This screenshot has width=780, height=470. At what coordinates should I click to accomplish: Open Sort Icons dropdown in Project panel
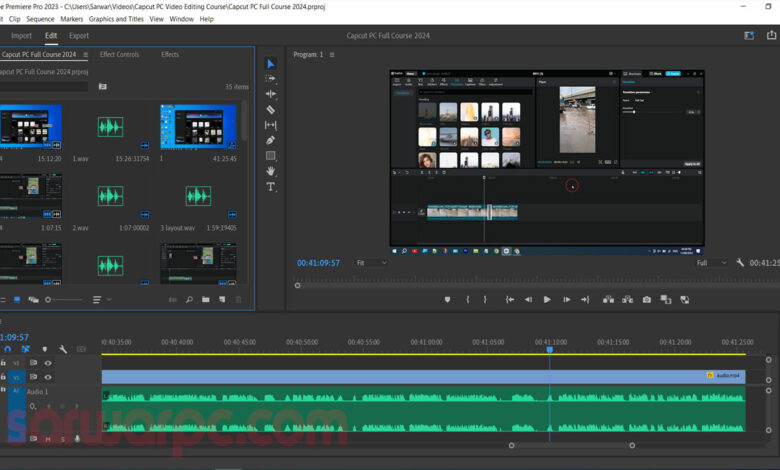point(101,299)
